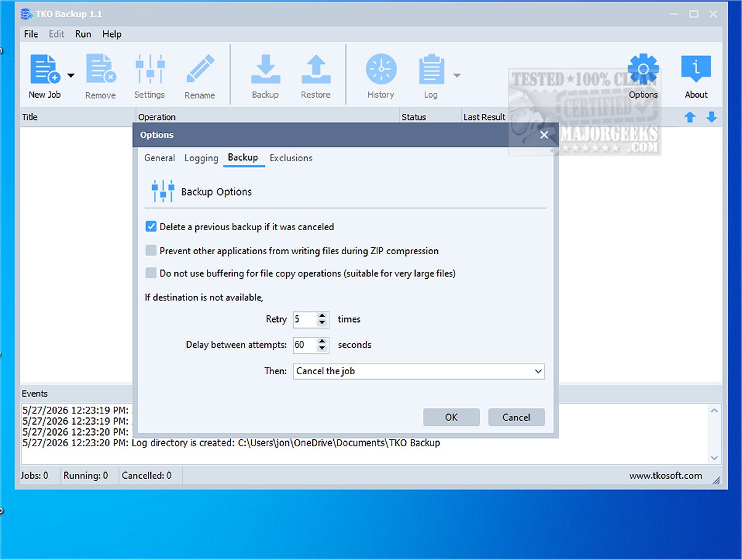The width and height of the screenshot is (742, 560).
Task: Click the Operation column header
Action: pos(267,117)
